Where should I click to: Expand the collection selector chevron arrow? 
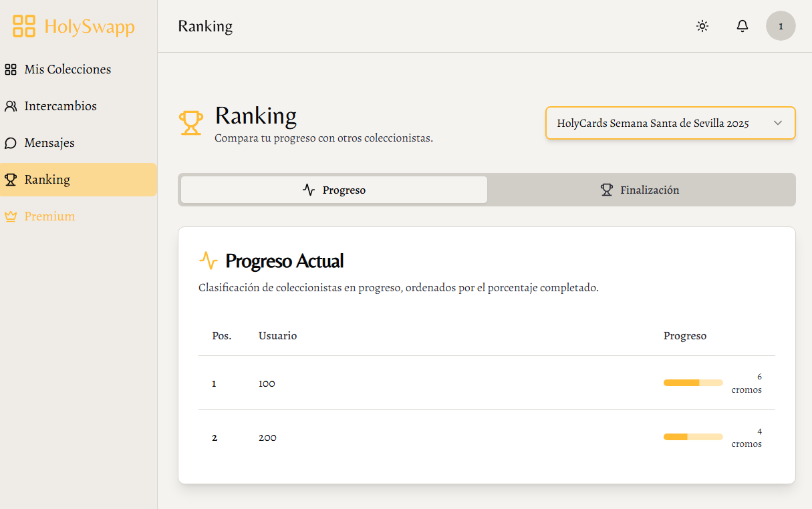click(x=777, y=123)
